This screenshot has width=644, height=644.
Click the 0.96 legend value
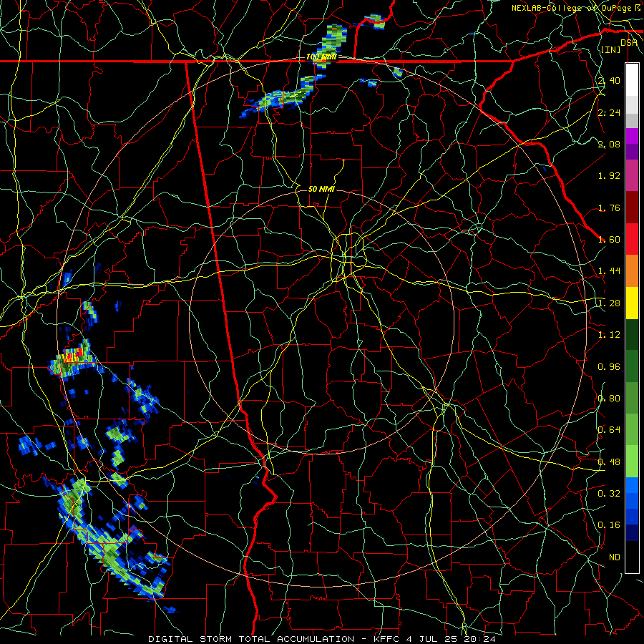click(609, 367)
